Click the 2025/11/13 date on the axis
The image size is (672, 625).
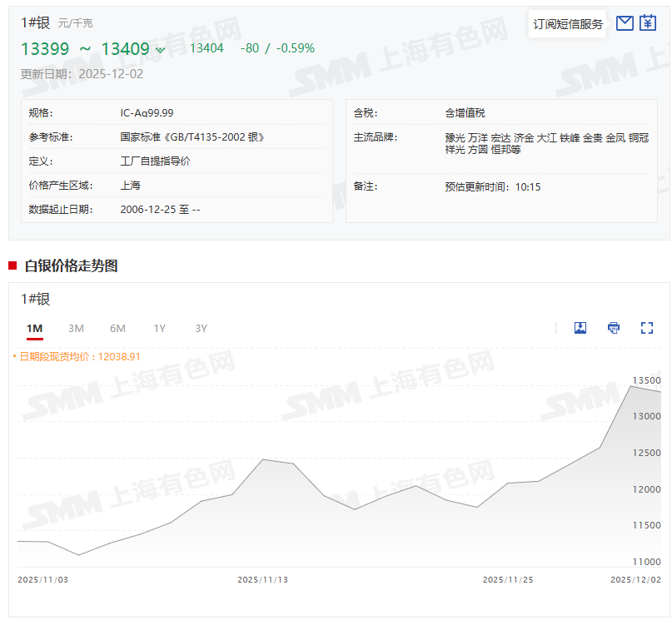pos(262,579)
